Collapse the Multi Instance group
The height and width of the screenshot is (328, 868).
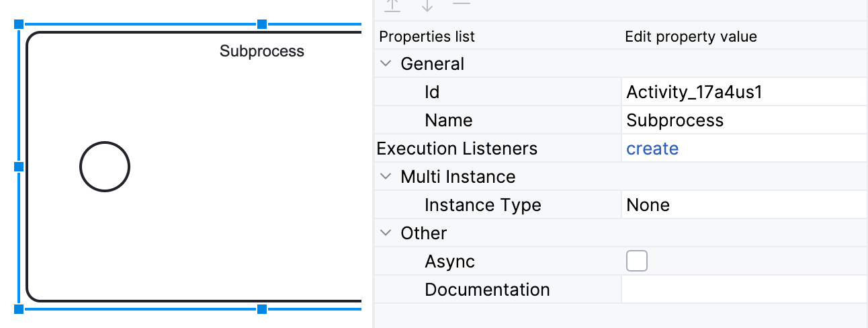coord(386,177)
